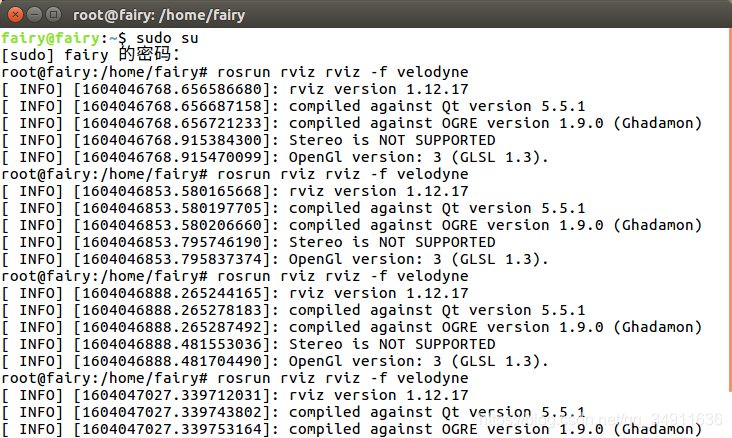Click the green fairy@fairy prompt text
Image resolution: width=732 pixels, height=438 pixels.
coord(50,38)
